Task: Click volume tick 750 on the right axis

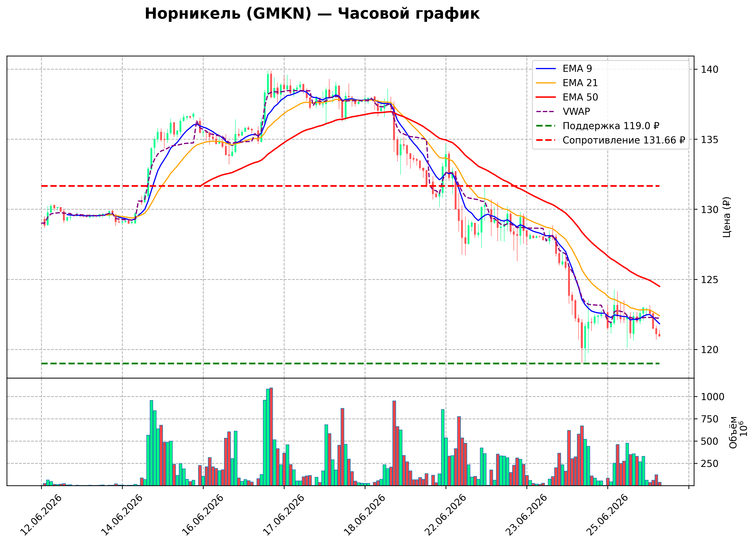Action: point(709,419)
